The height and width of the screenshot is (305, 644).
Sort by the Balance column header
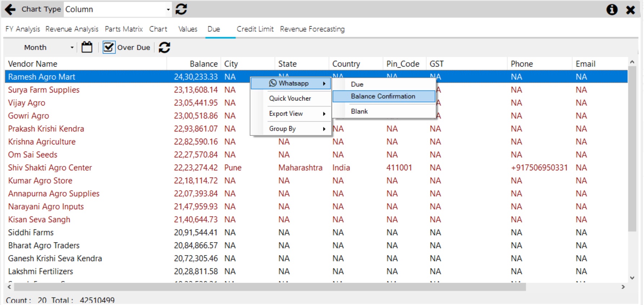tap(204, 64)
